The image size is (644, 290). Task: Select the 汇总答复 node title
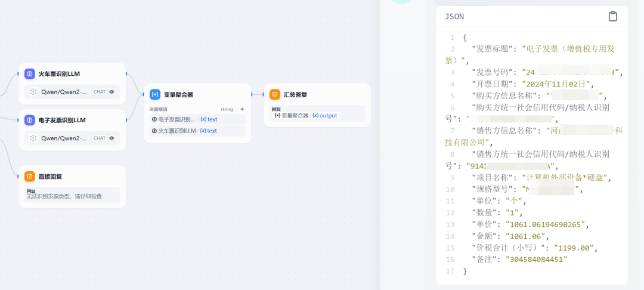point(295,94)
